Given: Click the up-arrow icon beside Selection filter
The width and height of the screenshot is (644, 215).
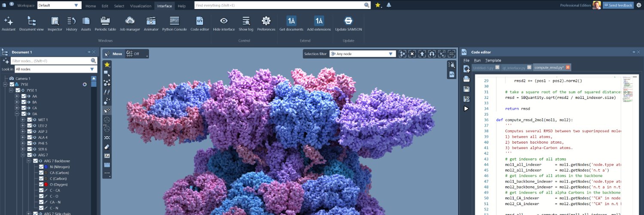Looking at the screenshot, I should 422,54.
